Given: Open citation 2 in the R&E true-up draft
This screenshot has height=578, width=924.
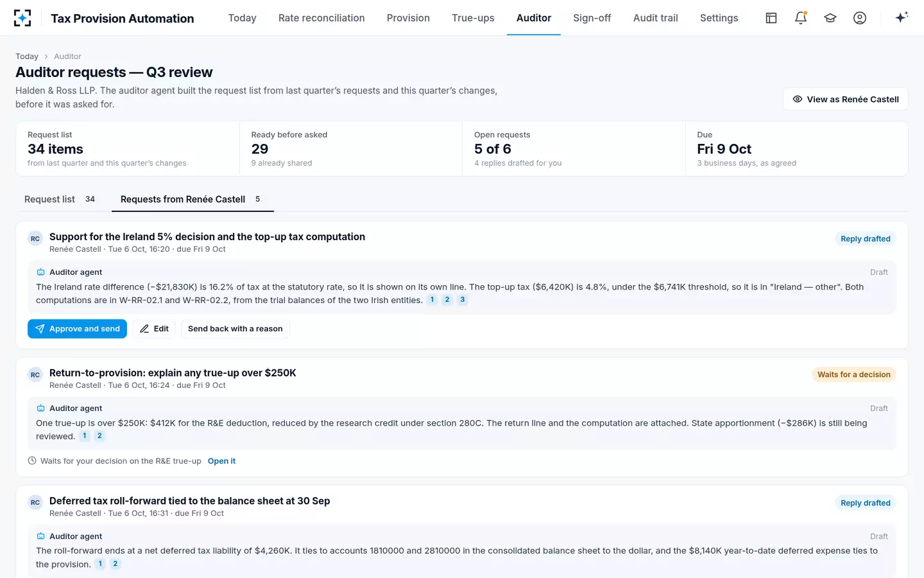Looking at the screenshot, I should tap(99, 436).
